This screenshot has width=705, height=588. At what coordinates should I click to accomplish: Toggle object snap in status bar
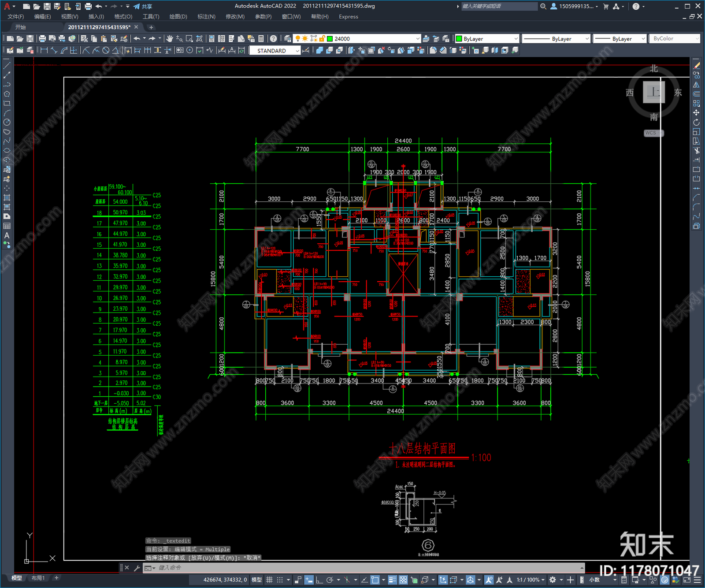375,580
